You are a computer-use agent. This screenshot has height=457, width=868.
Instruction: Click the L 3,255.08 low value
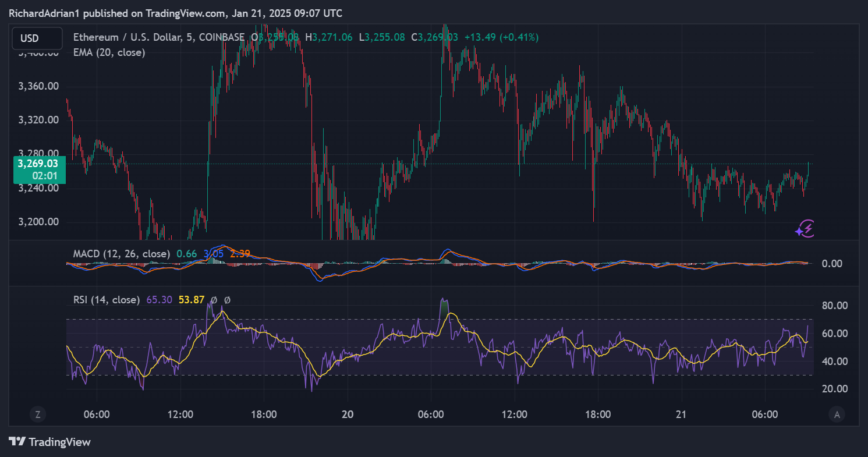click(381, 37)
